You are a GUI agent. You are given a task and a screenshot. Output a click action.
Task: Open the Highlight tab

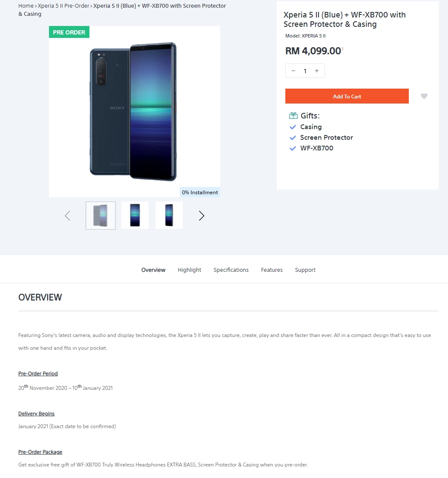190,270
